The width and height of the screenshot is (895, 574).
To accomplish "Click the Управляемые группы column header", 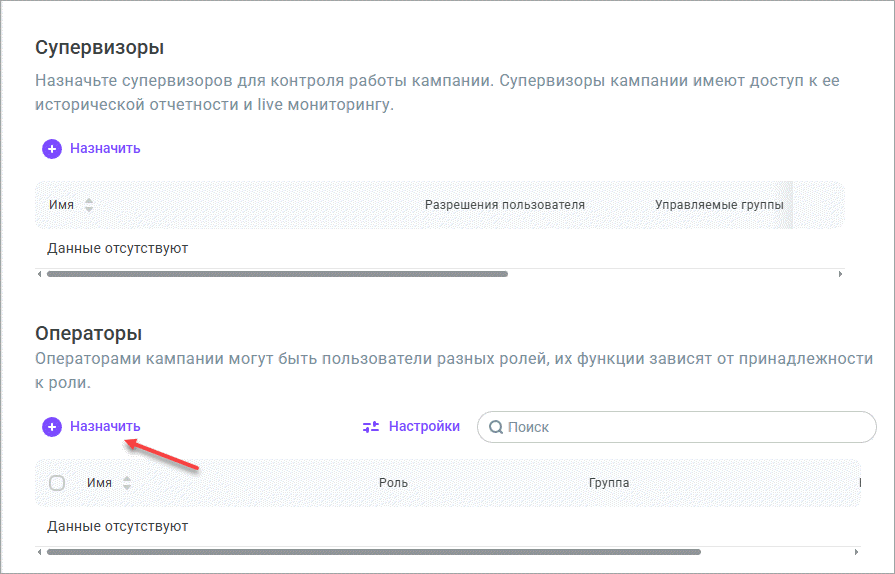I will [718, 205].
